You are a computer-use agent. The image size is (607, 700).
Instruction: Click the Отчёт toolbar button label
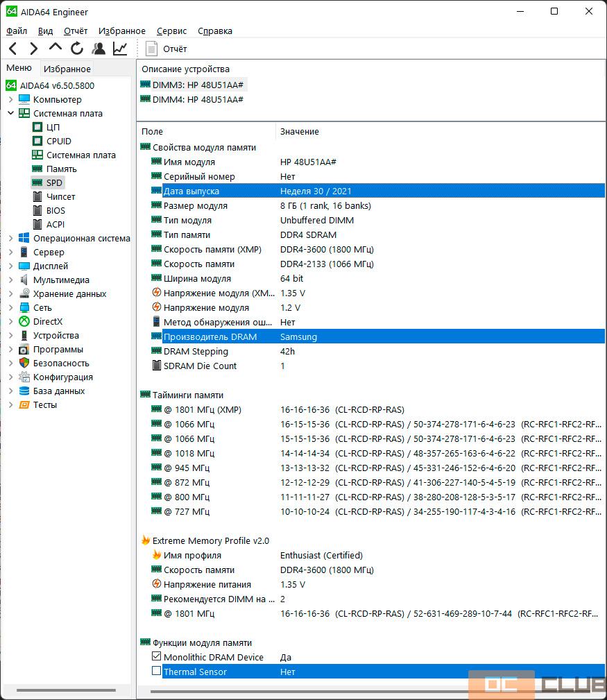click(x=175, y=49)
